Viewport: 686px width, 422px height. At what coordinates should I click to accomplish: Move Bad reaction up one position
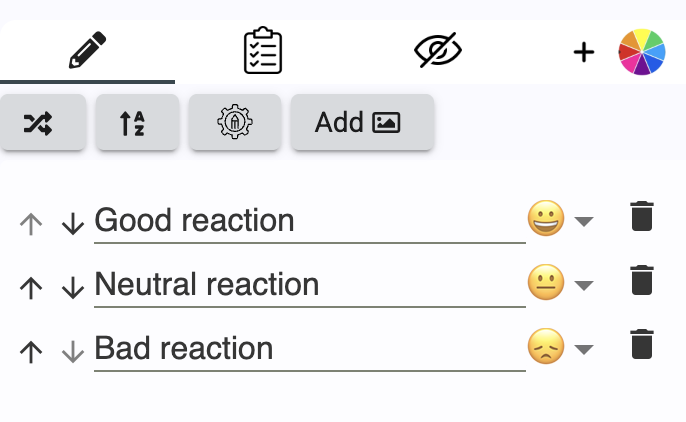coord(32,351)
